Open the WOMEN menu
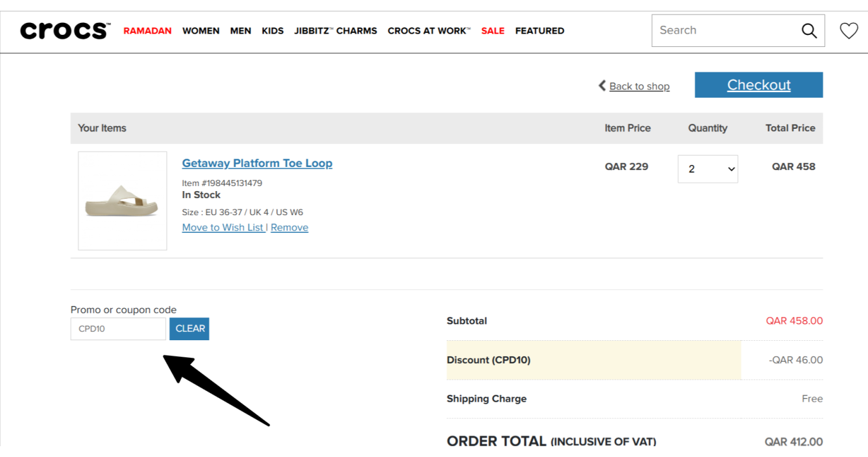Image resolution: width=868 pixels, height=457 pixels. coord(201,30)
